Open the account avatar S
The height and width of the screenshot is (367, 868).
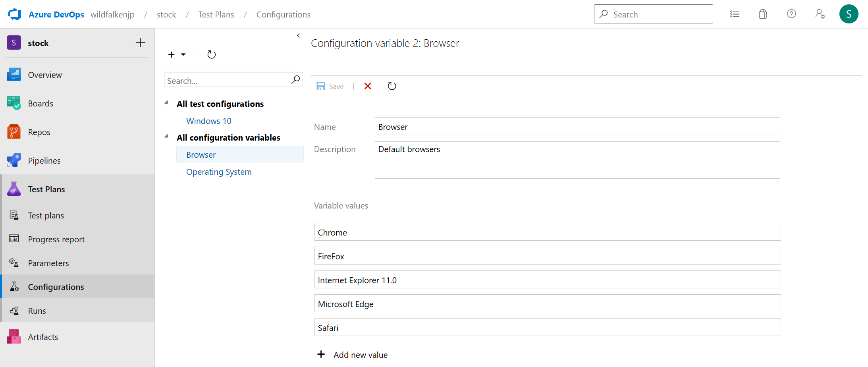[849, 14]
